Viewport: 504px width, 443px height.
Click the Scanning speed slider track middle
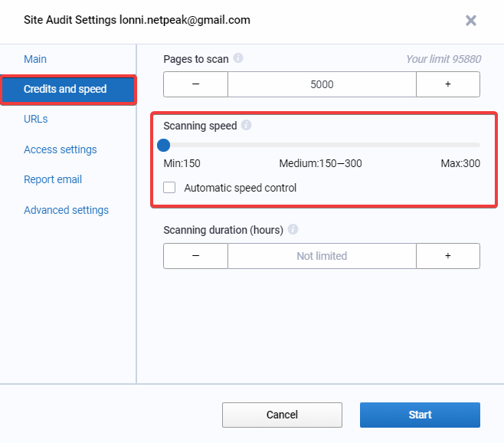pos(322,145)
